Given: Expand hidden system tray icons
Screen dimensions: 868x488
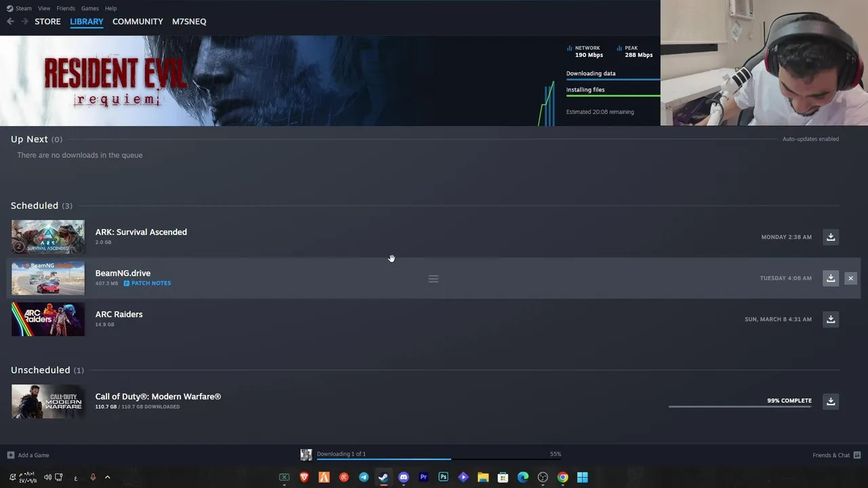Looking at the screenshot, I should click(x=107, y=477).
